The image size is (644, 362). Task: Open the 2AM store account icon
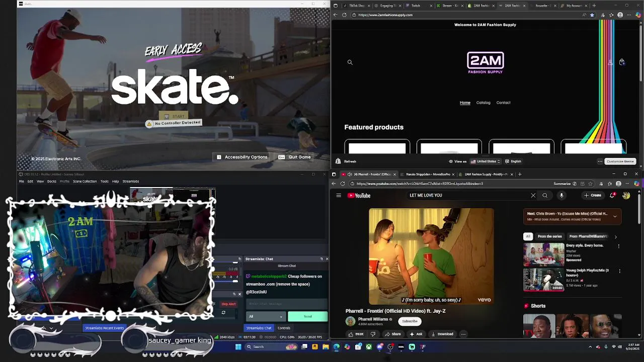pos(610,62)
